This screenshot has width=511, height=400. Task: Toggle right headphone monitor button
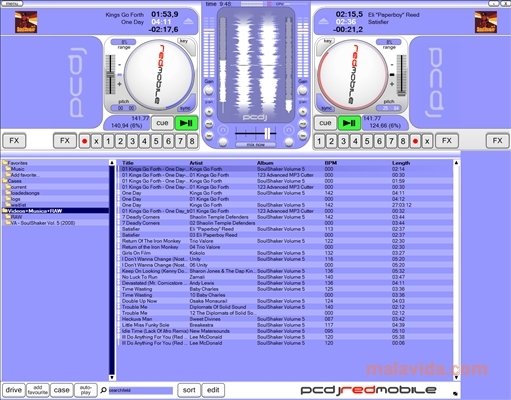tap(289, 130)
